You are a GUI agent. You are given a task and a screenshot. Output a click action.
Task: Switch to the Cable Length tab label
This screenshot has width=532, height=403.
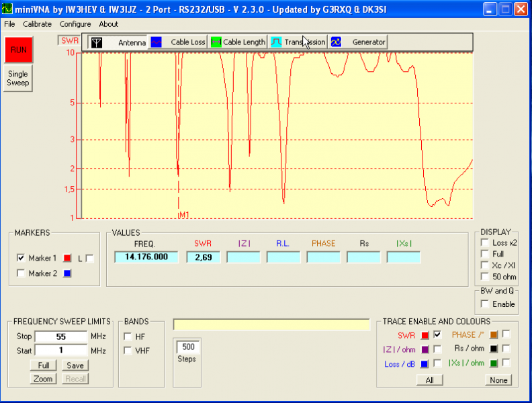pos(244,42)
